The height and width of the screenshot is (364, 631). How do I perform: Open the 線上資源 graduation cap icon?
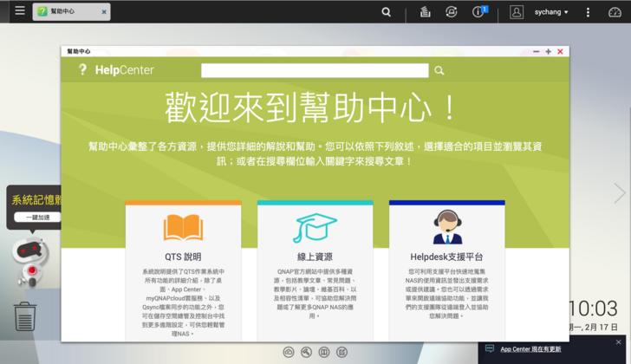point(315,228)
